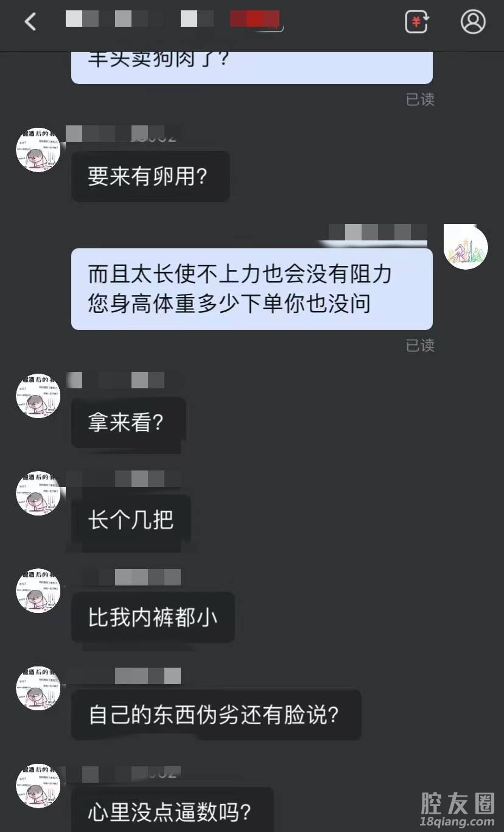Open the yen order icon
Screen dimensions: 504x832
pos(417,22)
